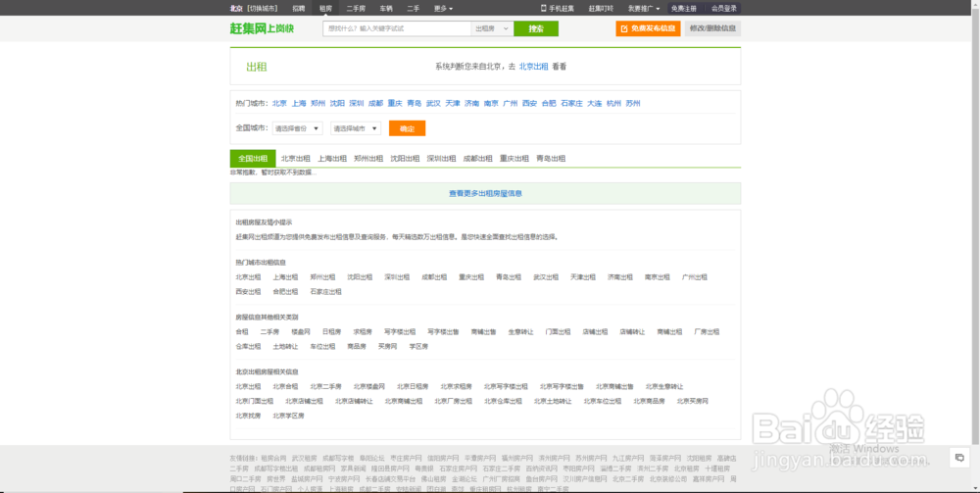Image resolution: width=980 pixels, height=493 pixels.
Task: Switch to the 成都出租 tab
Action: click(x=477, y=159)
